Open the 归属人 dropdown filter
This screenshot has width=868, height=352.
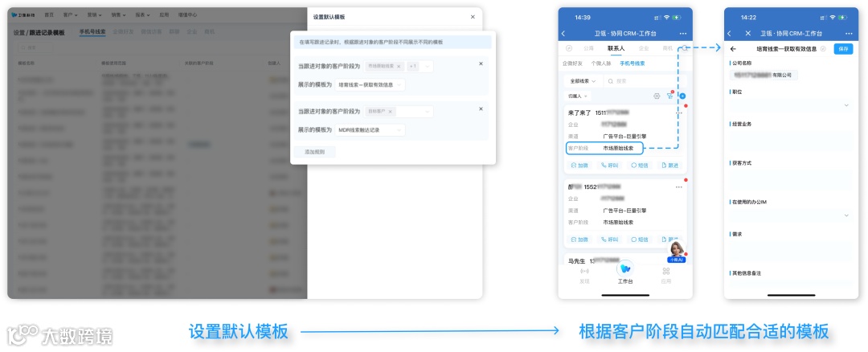pos(579,96)
